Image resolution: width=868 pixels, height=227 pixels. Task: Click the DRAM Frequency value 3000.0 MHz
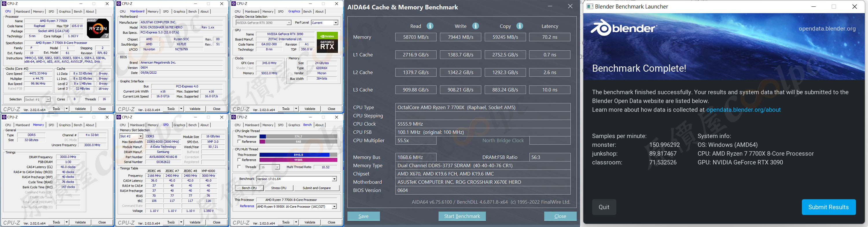click(x=68, y=157)
